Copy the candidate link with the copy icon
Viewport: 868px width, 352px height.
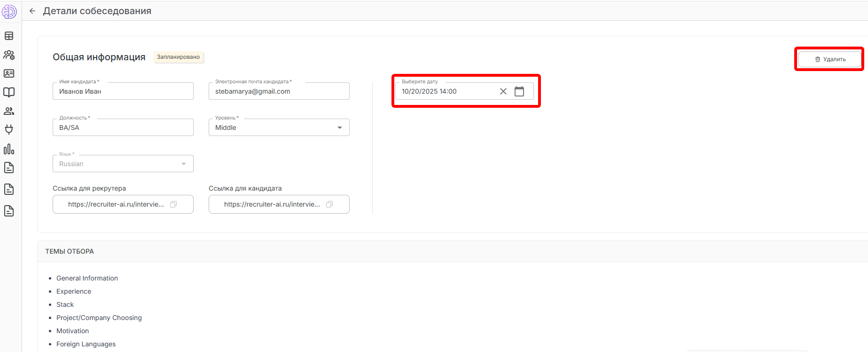[x=329, y=204]
